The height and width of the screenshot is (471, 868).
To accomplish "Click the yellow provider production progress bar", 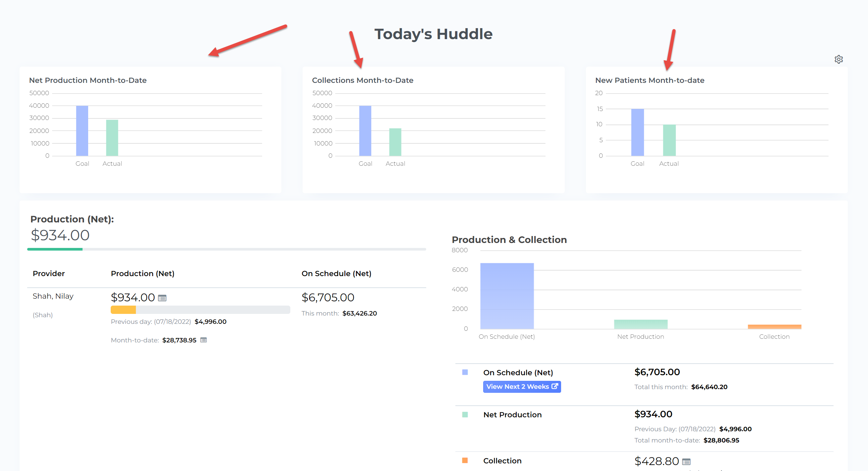I will 123,310.
